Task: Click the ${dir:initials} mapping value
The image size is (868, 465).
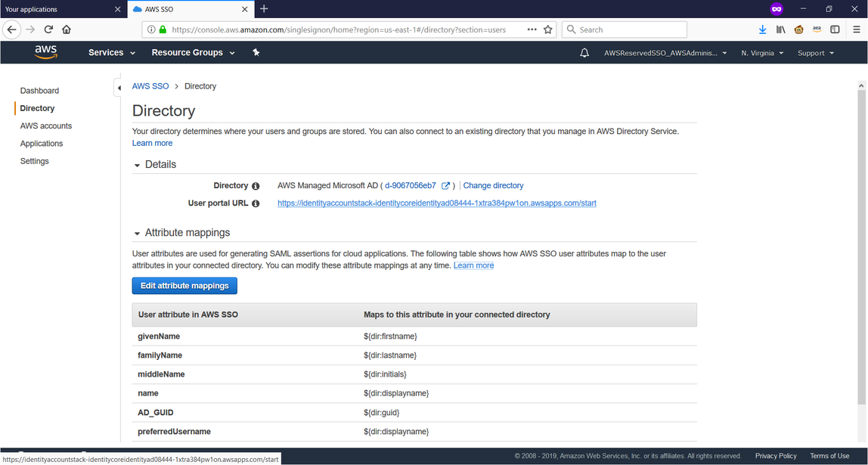Action: tap(386, 375)
